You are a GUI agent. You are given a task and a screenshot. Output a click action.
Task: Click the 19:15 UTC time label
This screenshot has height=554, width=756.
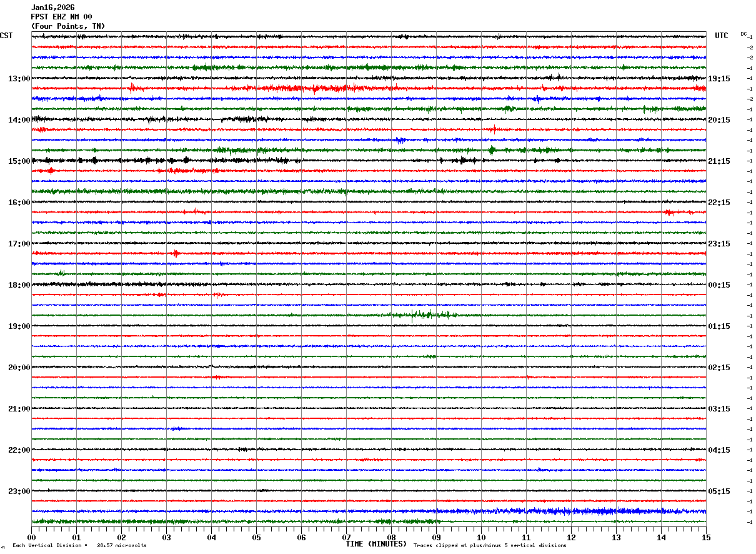719,79
